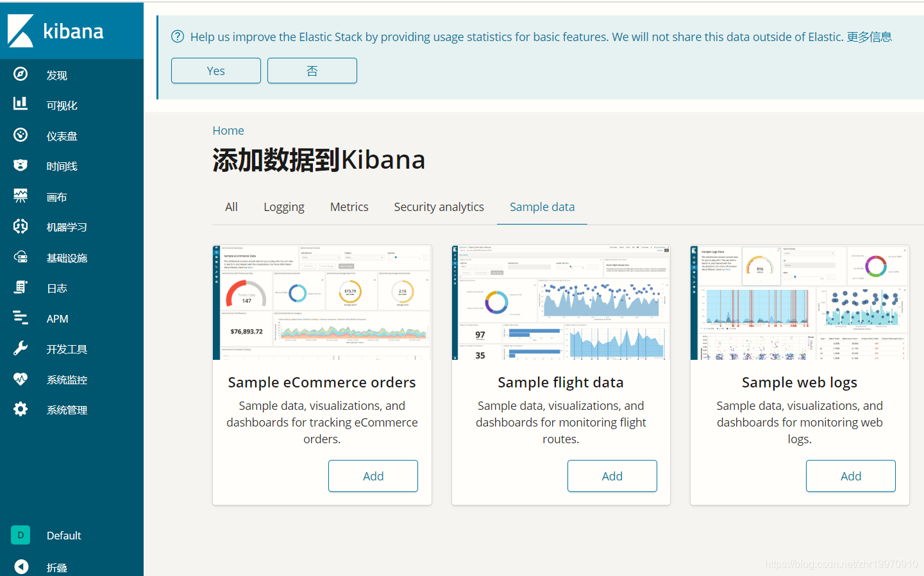The width and height of the screenshot is (924, 576).
Task: Select the 发现 sidebar label
Action: pyautogui.click(x=56, y=75)
